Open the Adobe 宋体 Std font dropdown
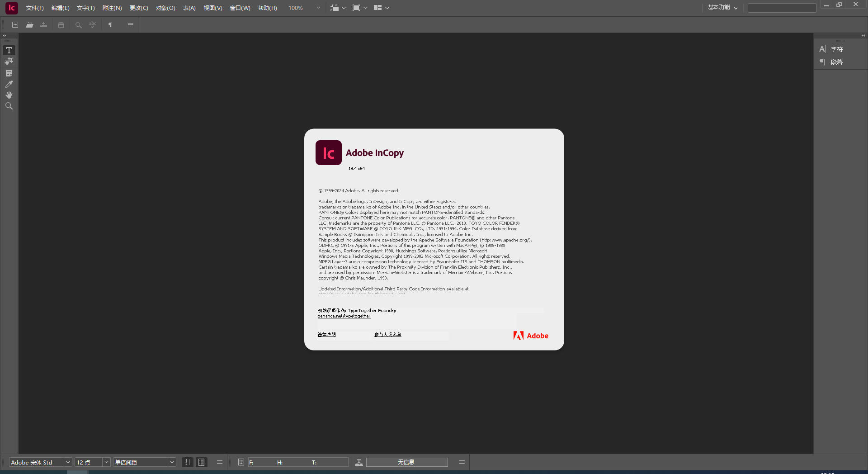 click(68, 462)
